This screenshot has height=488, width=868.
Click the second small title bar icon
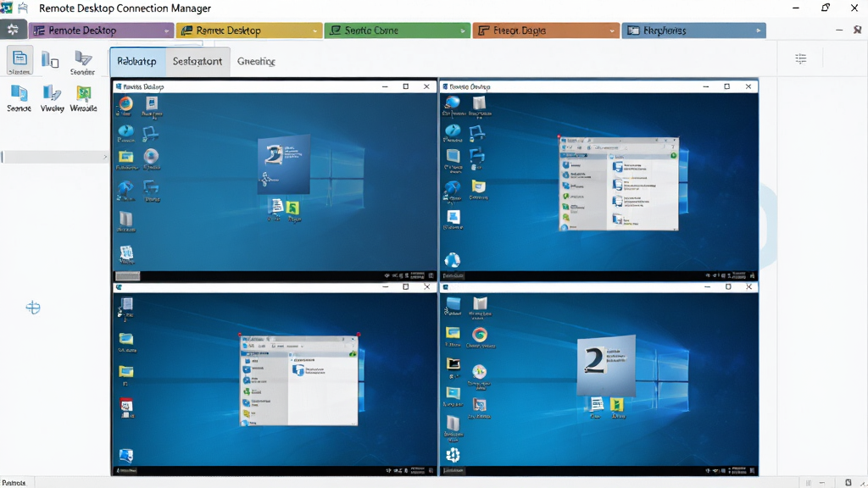pyautogui.click(x=23, y=8)
